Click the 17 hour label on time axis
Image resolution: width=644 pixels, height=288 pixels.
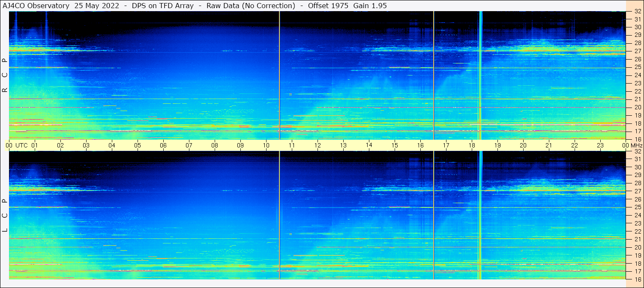pos(446,145)
